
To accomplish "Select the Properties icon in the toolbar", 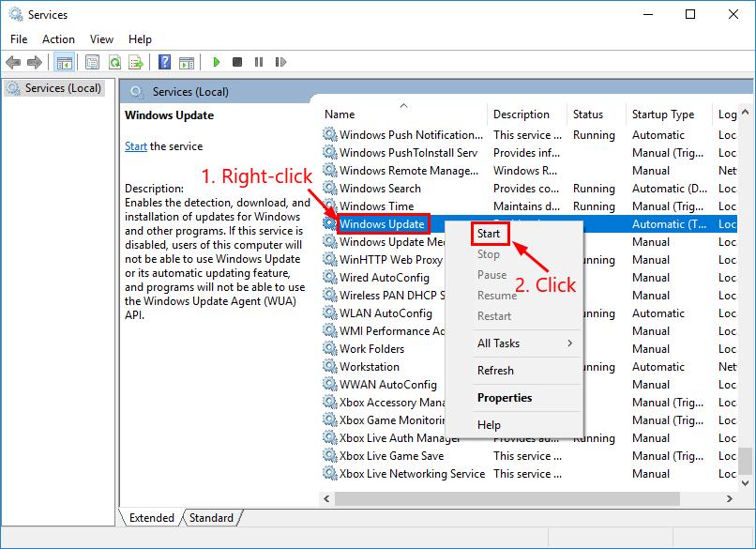I will point(91,62).
